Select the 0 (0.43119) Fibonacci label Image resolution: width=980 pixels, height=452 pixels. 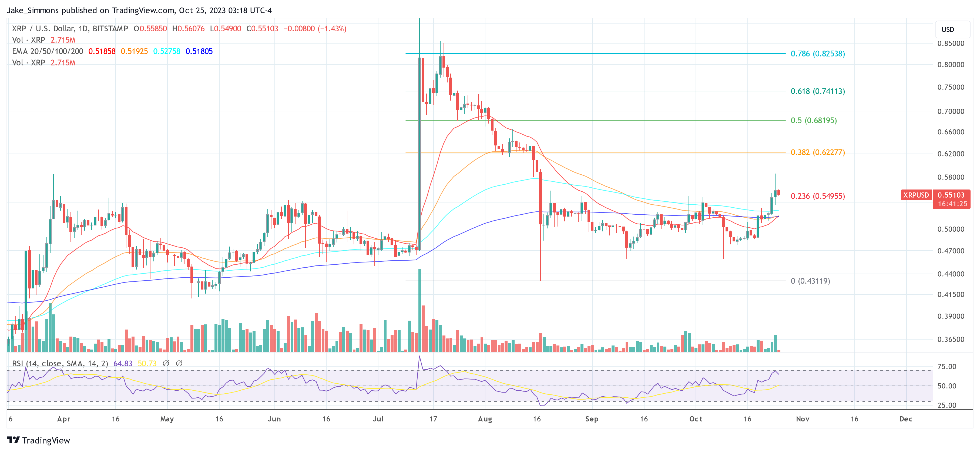click(x=810, y=281)
